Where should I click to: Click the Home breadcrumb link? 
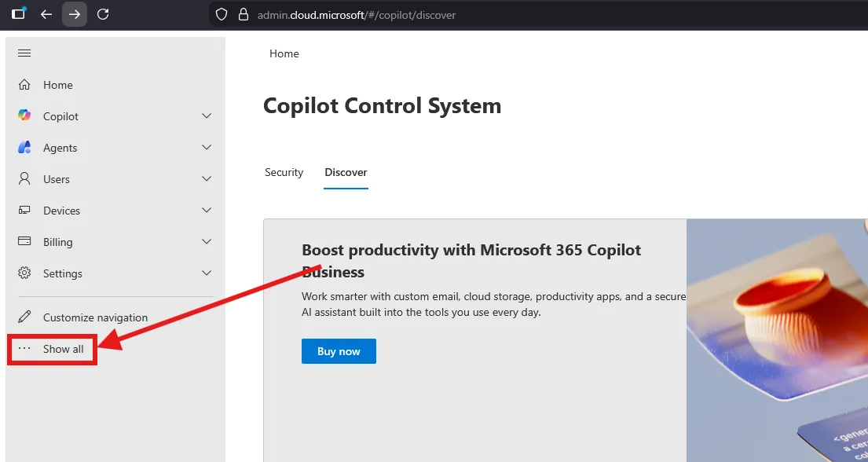(x=284, y=53)
